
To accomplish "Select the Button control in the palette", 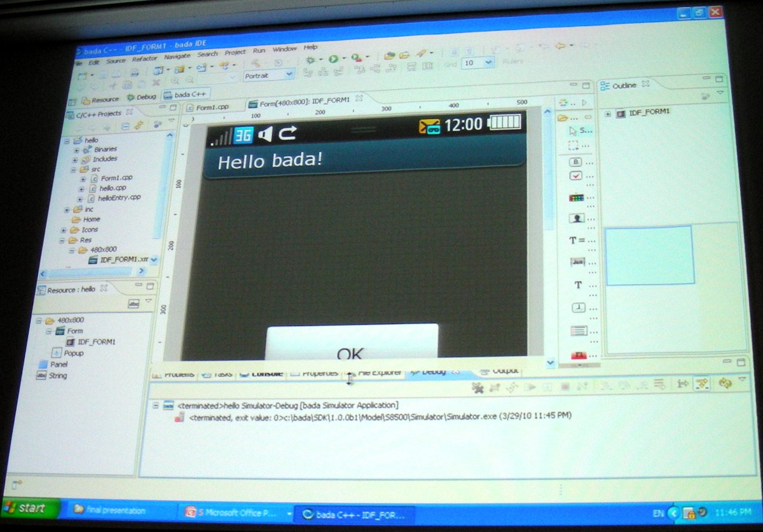I will click(x=575, y=161).
